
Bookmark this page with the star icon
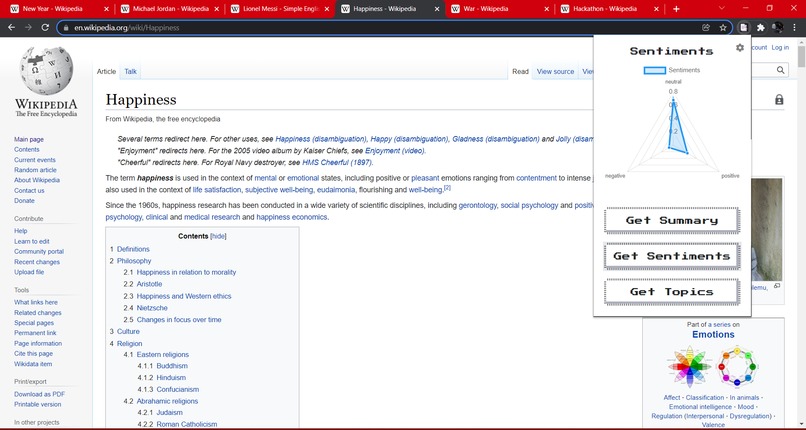coord(723,28)
